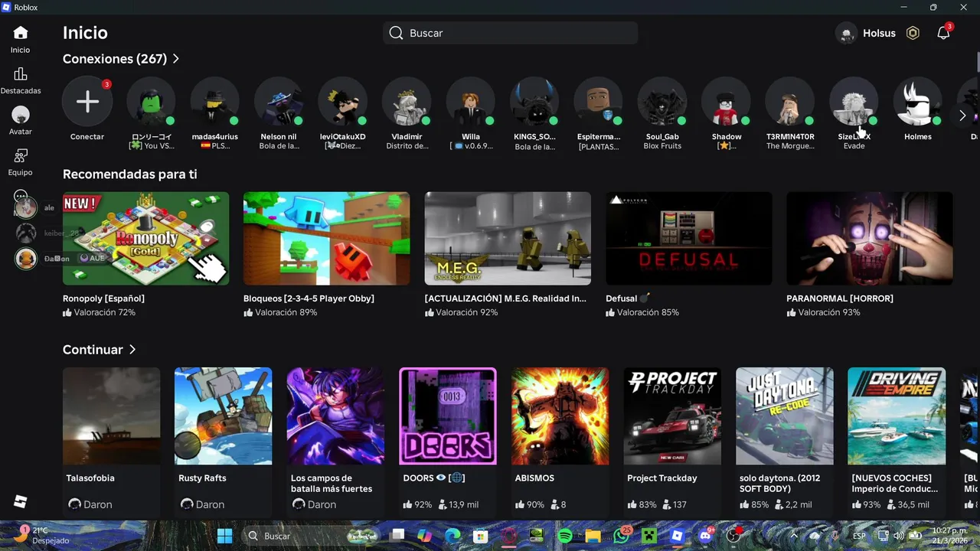Focus the Roblox Buscar search field
Image resolution: width=980 pixels, height=551 pixels.
coord(511,33)
